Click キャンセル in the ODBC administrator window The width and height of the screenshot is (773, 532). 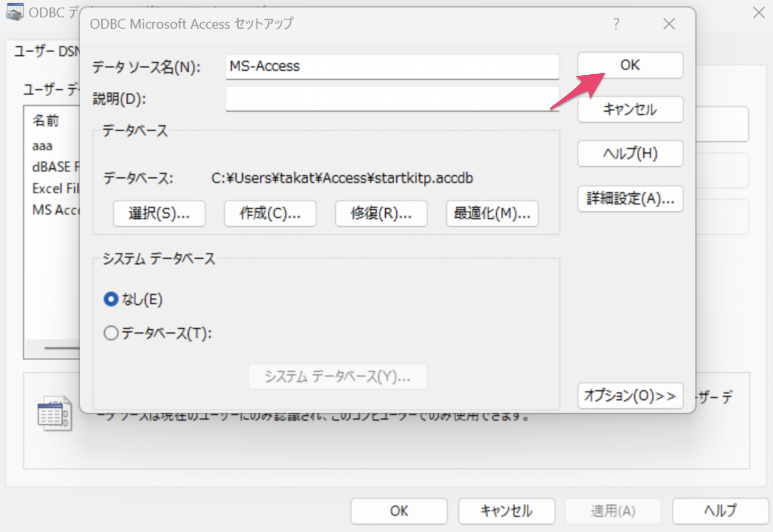[507, 511]
